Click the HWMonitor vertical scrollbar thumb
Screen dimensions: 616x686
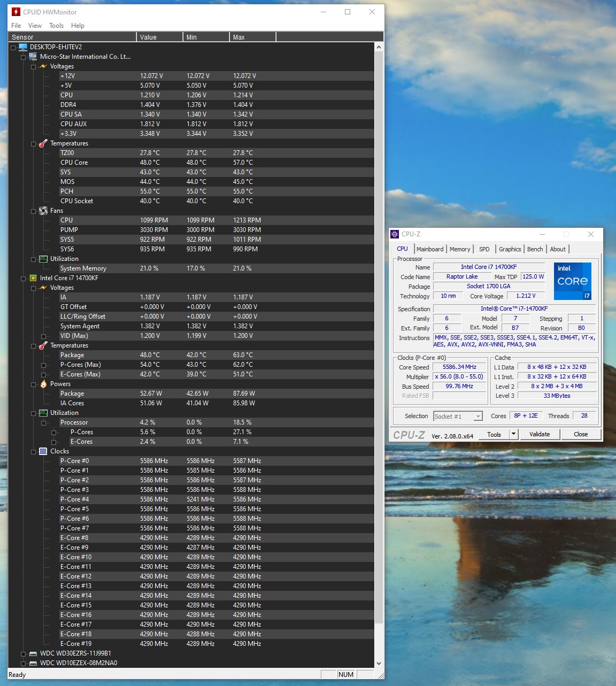point(379,337)
